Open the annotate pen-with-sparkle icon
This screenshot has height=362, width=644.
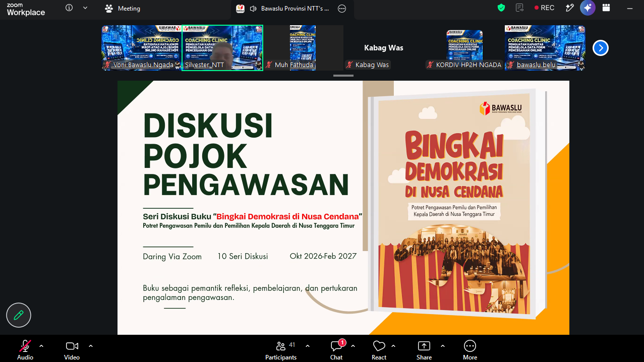point(570,8)
